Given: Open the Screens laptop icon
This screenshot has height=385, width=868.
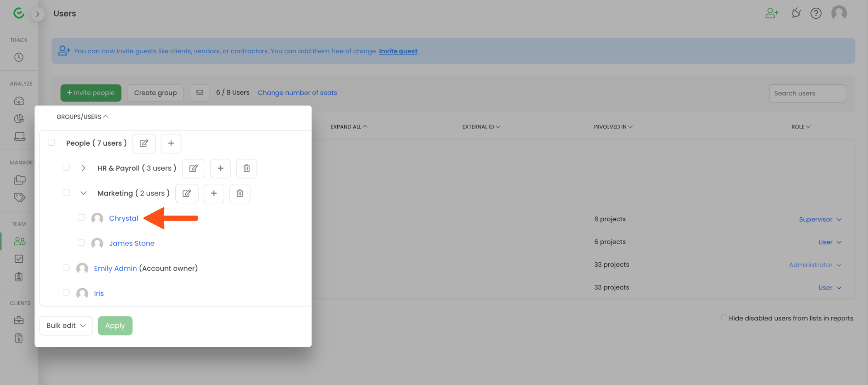Looking at the screenshot, I should coord(20,137).
